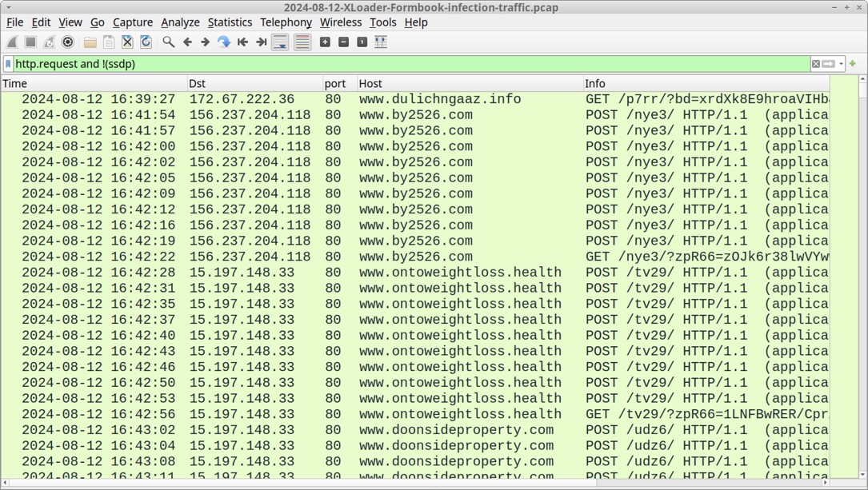The width and height of the screenshot is (868, 490).
Task: Go back in packet history
Action: pos(187,42)
